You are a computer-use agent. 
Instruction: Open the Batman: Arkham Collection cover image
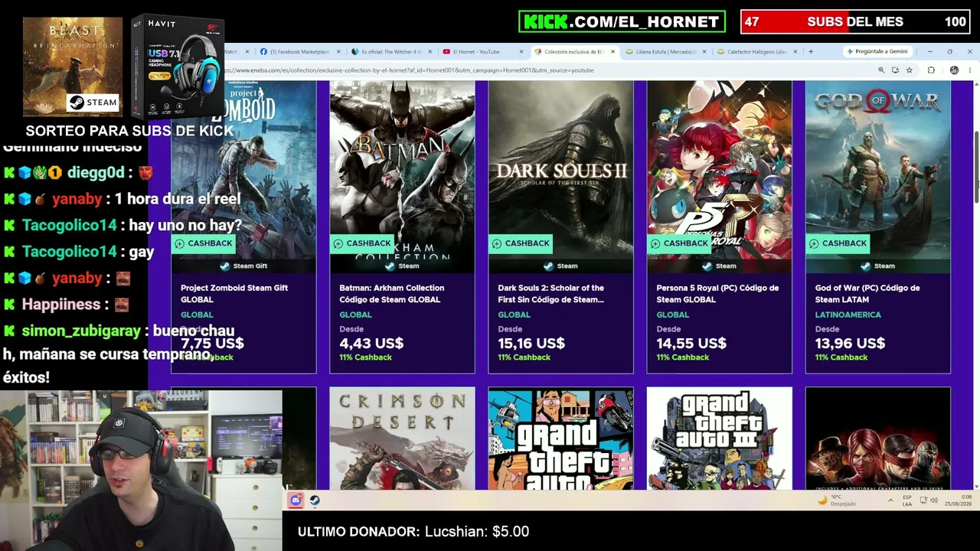[402, 171]
